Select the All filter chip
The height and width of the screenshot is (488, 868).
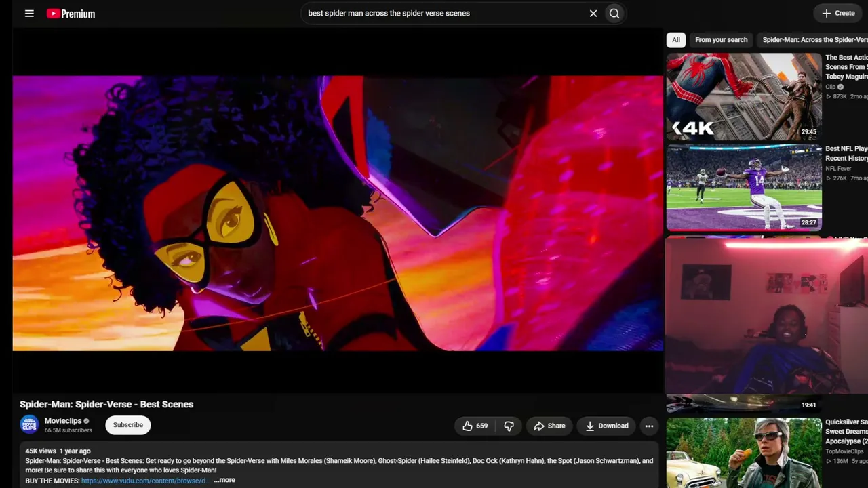(x=676, y=40)
